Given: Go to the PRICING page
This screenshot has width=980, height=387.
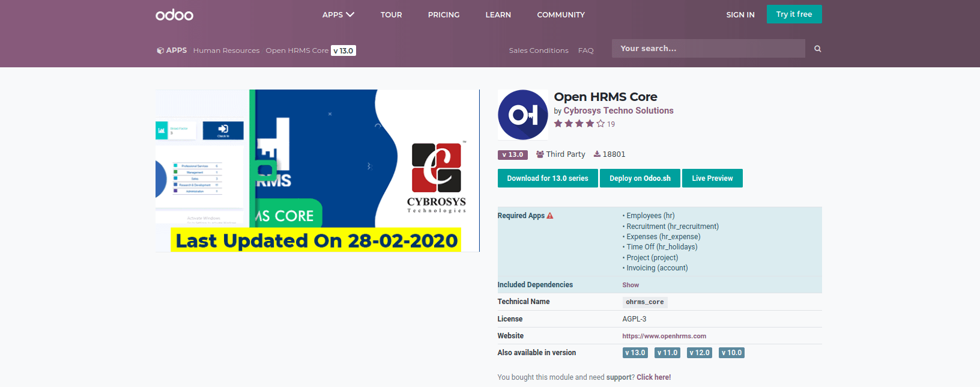Looking at the screenshot, I should point(444,14).
